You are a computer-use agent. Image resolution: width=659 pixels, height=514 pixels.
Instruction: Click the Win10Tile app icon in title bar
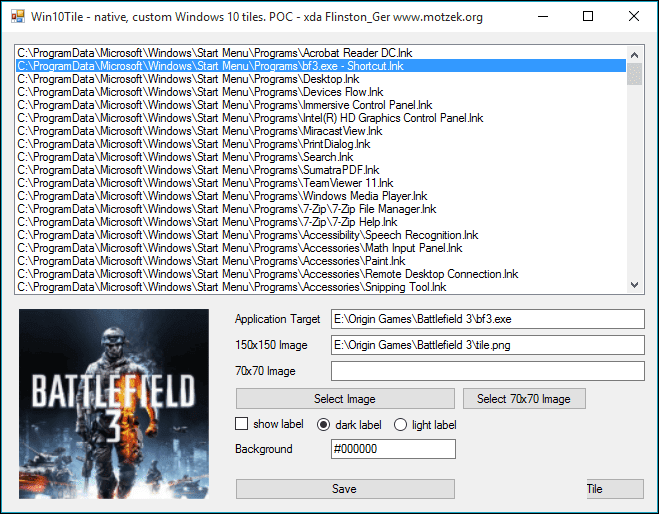18,17
